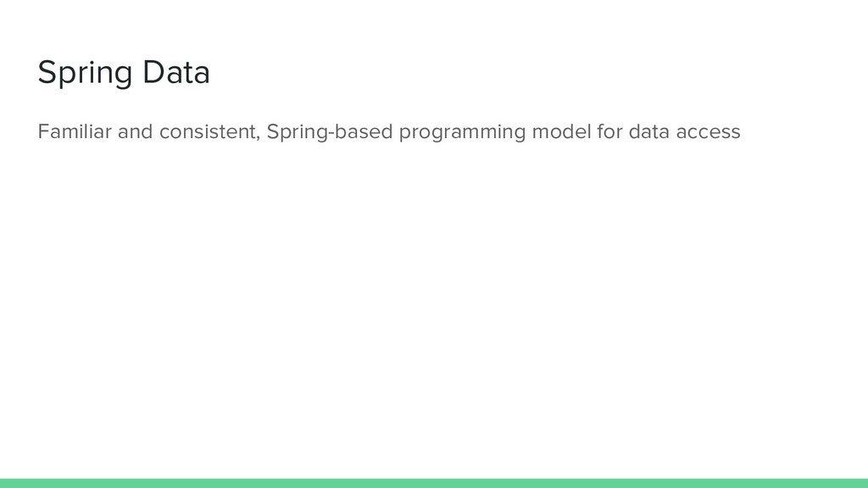This screenshot has width=868, height=488.
Task: Click lowercase "data" in the subtitle
Action: click(648, 131)
